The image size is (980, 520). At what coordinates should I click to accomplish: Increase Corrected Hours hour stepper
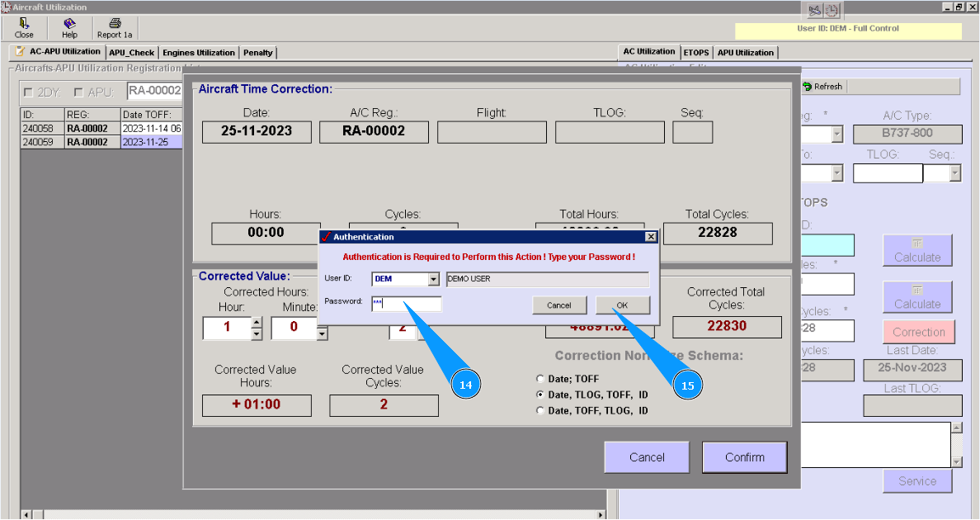click(x=257, y=323)
